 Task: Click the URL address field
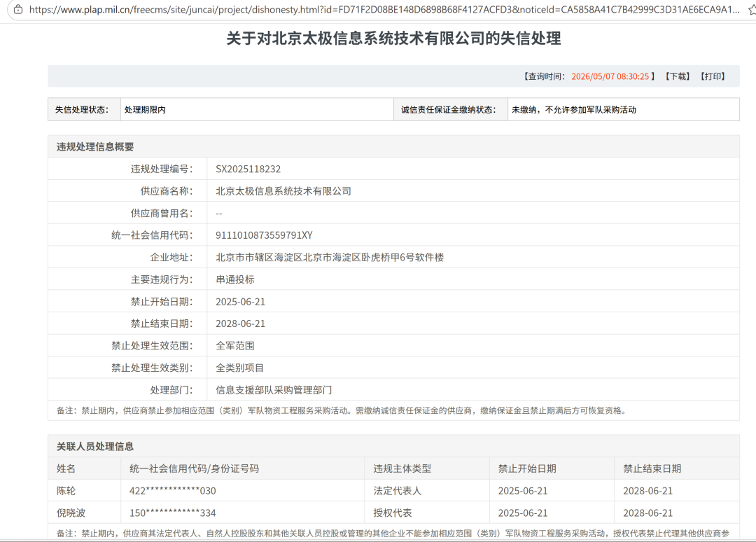[384, 9]
